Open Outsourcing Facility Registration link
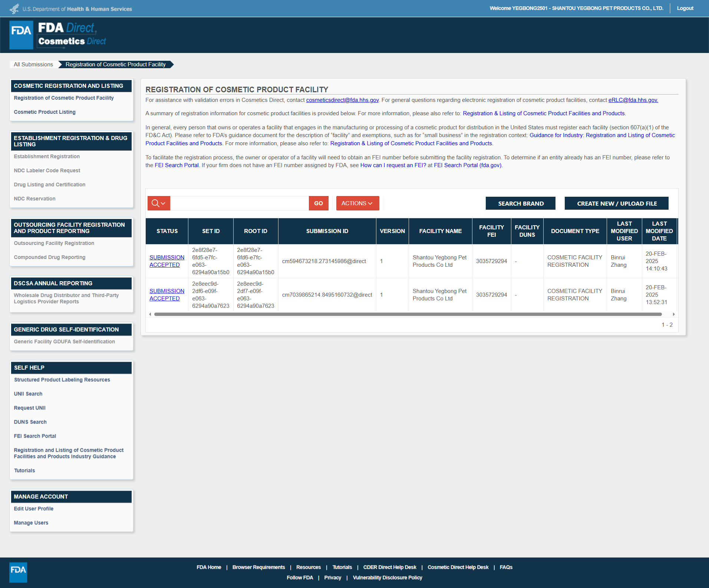Image resolution: width=709 pixels, height=588 pixels. [54, 243]
